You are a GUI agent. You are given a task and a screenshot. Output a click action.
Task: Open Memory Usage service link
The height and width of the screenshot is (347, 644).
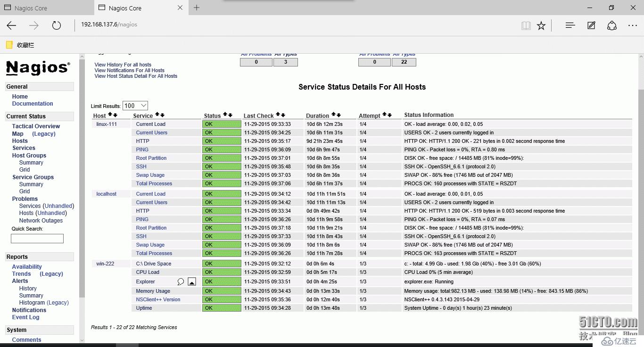(x=153, y=291)
